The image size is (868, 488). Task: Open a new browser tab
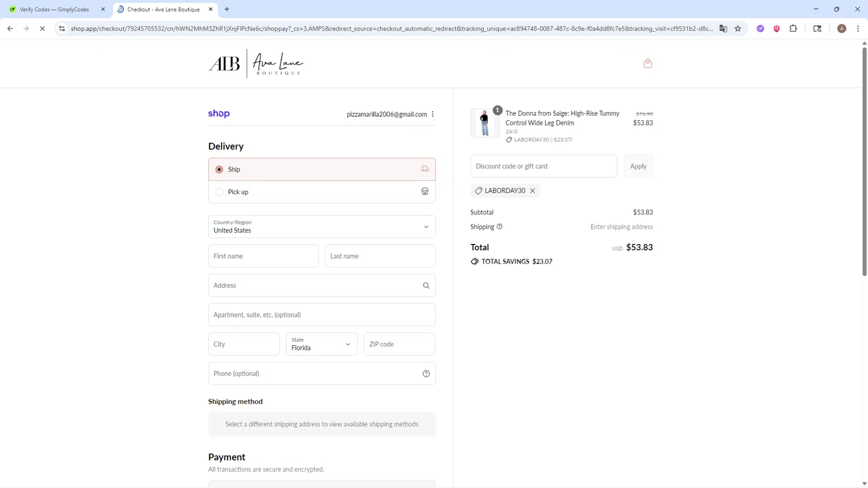[x=227, y=9]
